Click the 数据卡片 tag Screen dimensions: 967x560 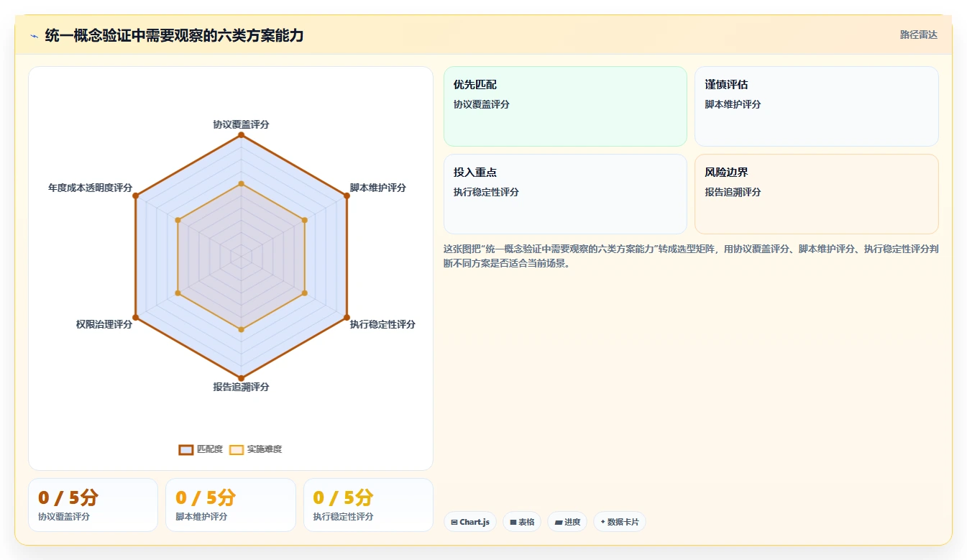(x=620, y=522)
